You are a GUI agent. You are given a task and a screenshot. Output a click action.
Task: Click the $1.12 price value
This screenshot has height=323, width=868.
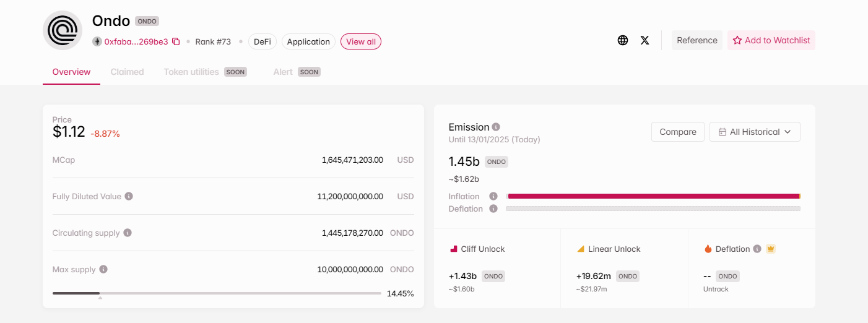coord(69,131)
